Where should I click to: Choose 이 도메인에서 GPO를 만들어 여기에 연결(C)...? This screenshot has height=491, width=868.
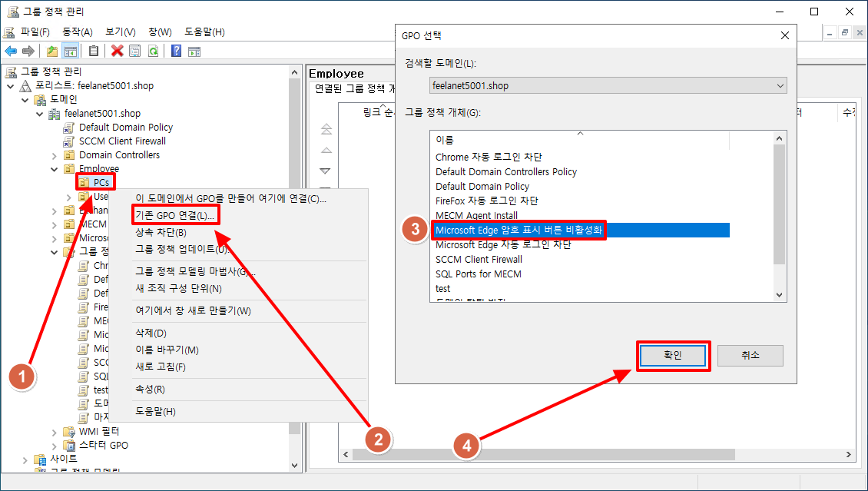click(x=231, y=199)
